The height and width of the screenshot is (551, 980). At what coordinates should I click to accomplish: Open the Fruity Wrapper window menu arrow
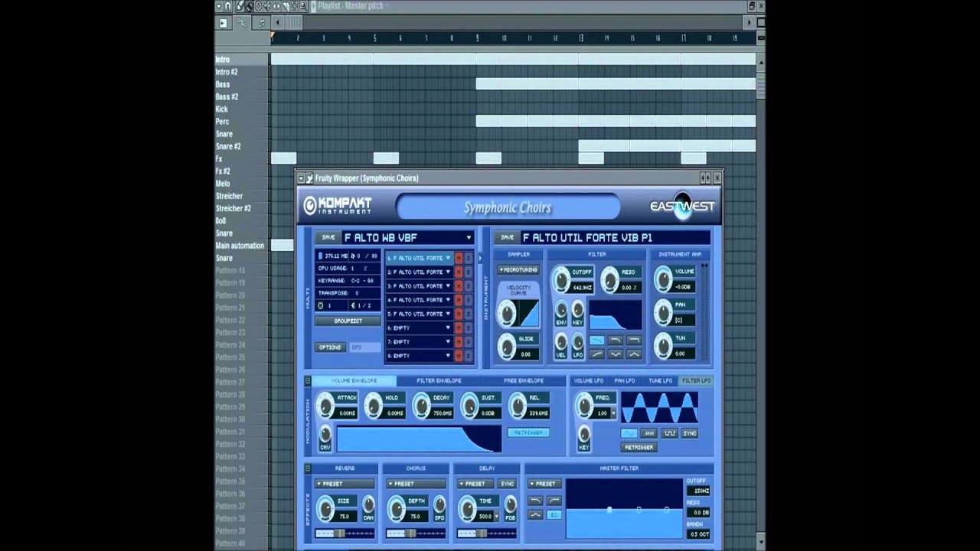pos(301,178)
